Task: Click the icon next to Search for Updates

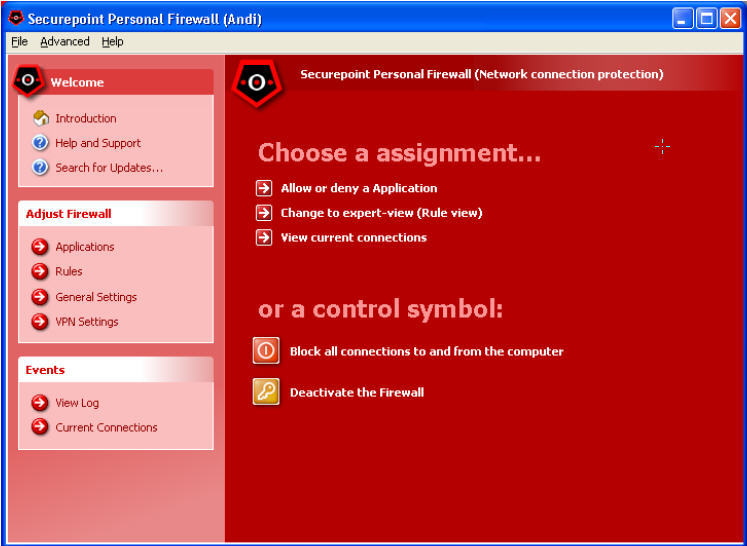Action: click(x=40, y=168)
